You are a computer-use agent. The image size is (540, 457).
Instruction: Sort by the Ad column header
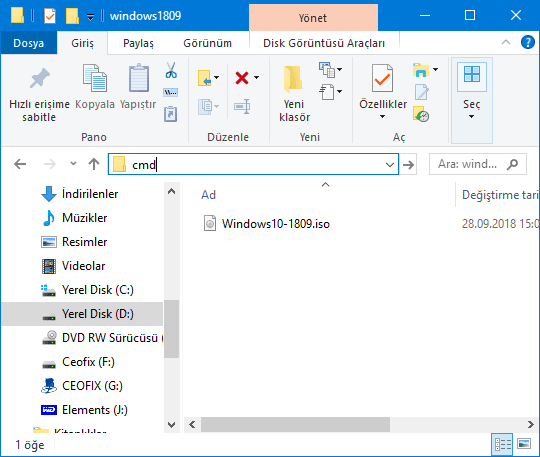(209, 195)
